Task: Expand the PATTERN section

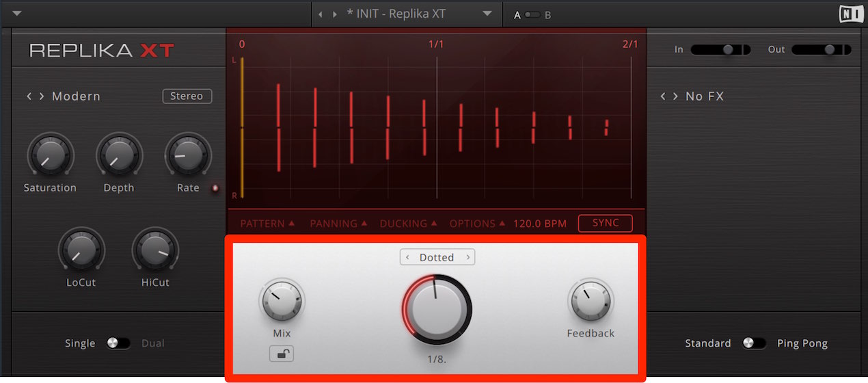Action: pos(267,224)
